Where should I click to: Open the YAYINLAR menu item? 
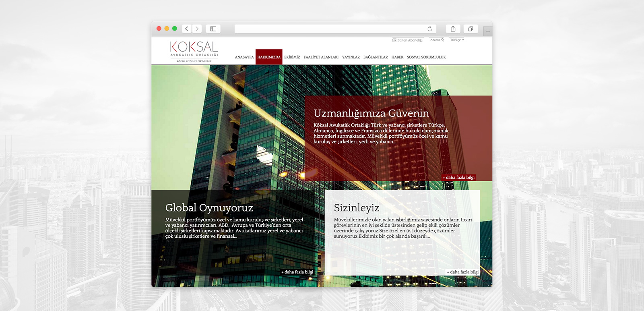[x=351, y=57]
